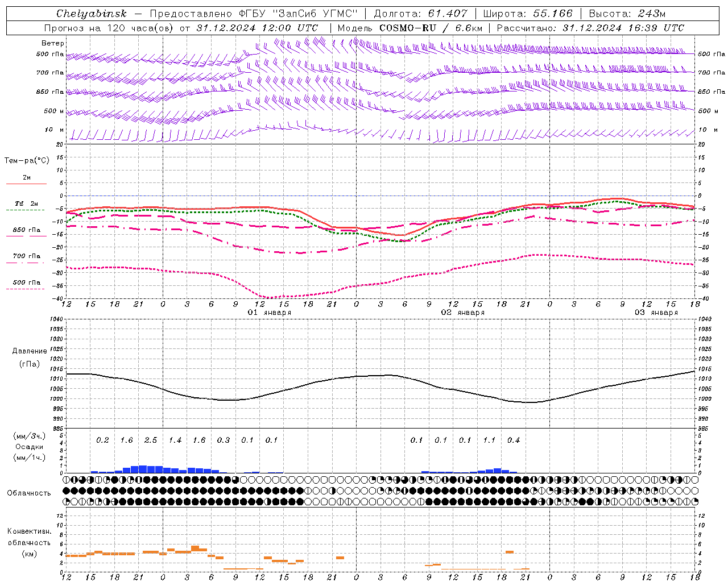Click the 850 гПа temperature legend entry

click(27, 230)
